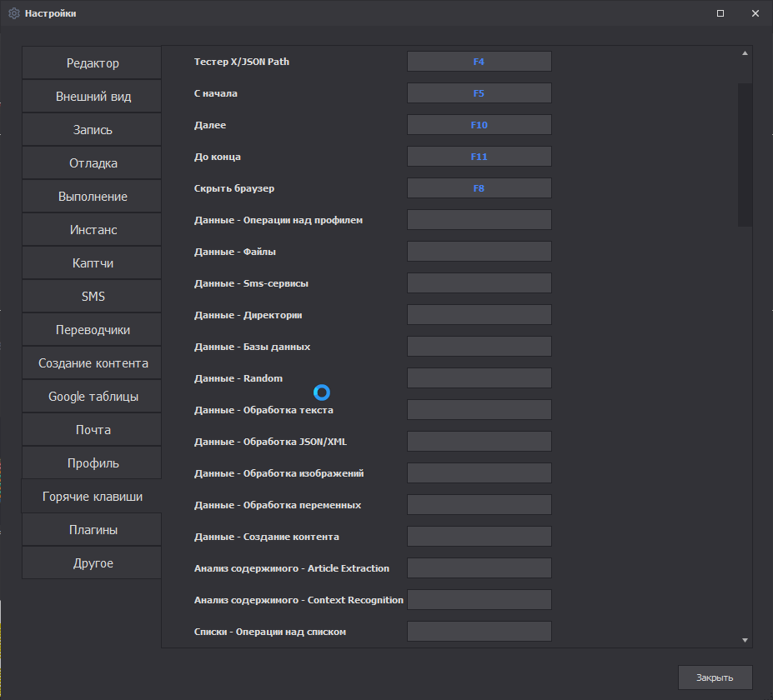
Task: Click the Скрыть браузер label
Action: coord(234,188)
